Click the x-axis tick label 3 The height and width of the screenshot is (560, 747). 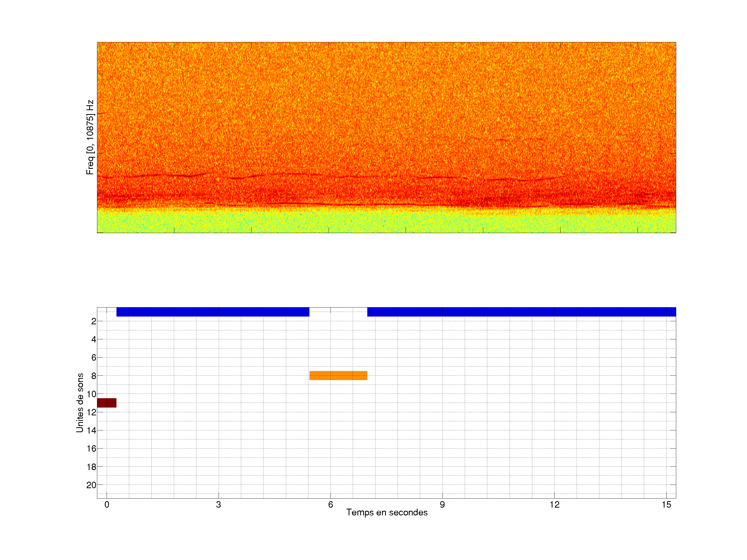[218, 505]
